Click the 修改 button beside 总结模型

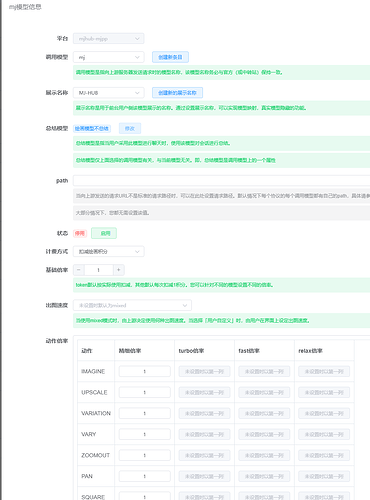(x=130, y=128)
